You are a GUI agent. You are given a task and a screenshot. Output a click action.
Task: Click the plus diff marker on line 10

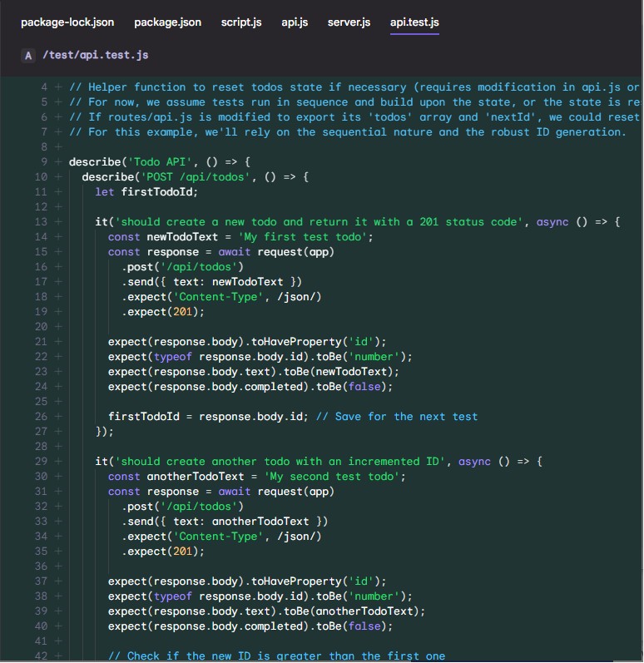(58, 176)
